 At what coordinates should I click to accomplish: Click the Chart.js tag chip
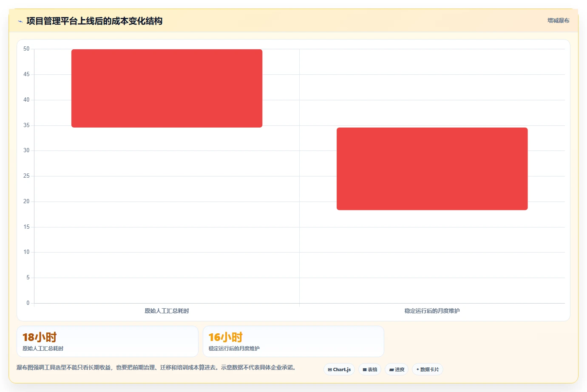coord(339,369)
